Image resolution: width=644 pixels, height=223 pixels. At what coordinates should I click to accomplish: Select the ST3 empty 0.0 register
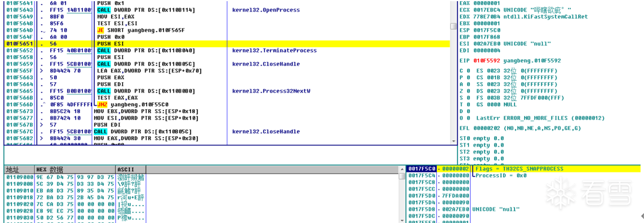point(482,159)
